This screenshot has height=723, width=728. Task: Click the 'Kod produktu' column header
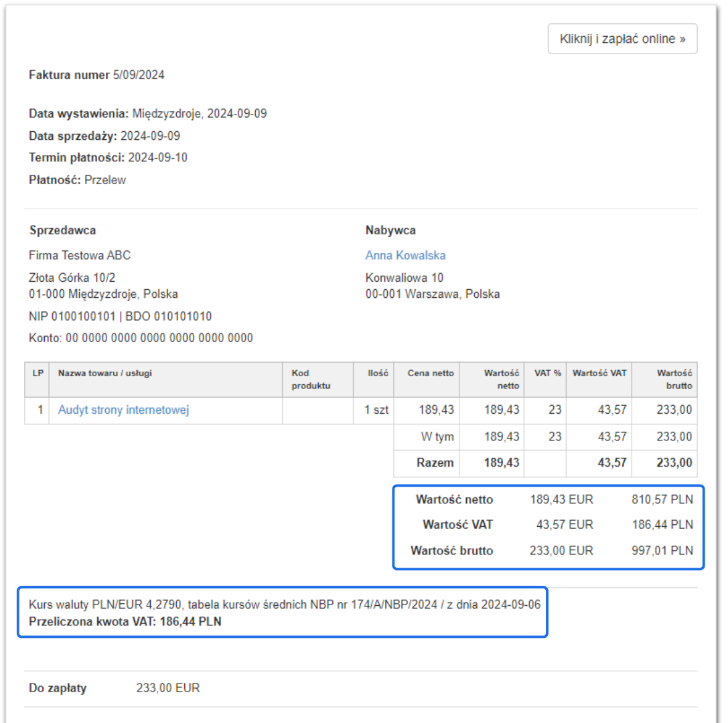[x=311, y=380]
